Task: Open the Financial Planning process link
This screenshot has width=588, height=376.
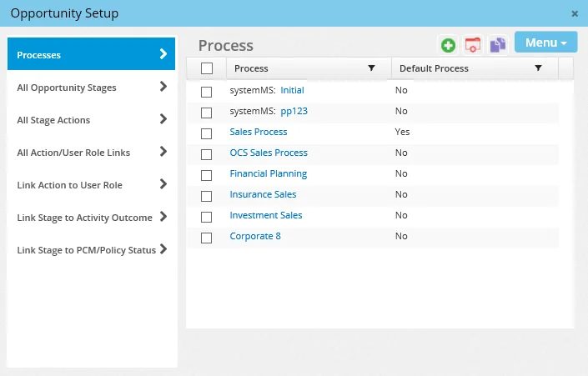Action: pyautogui.click(x=268, y=173)
